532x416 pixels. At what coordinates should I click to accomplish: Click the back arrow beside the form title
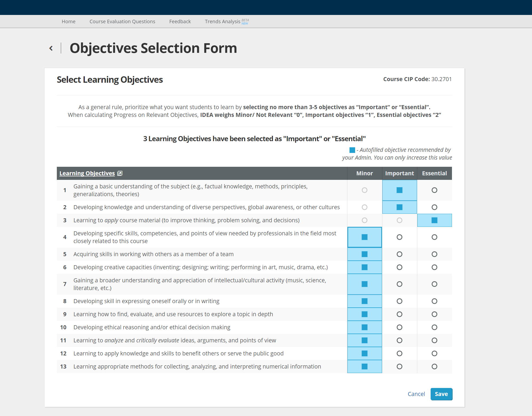(x=51, y=48)
